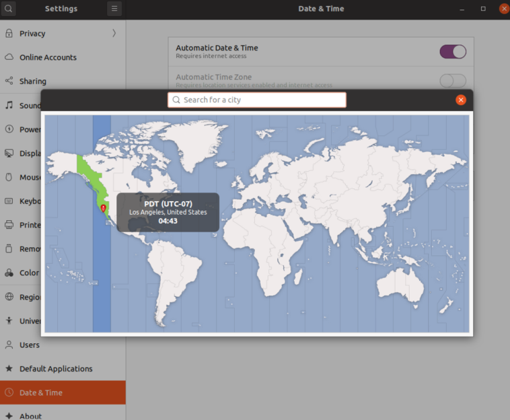The width and height of the screenshot is (510, 420).
Task: Click the Online Accounts cloud icon
Action: point(9,57)
